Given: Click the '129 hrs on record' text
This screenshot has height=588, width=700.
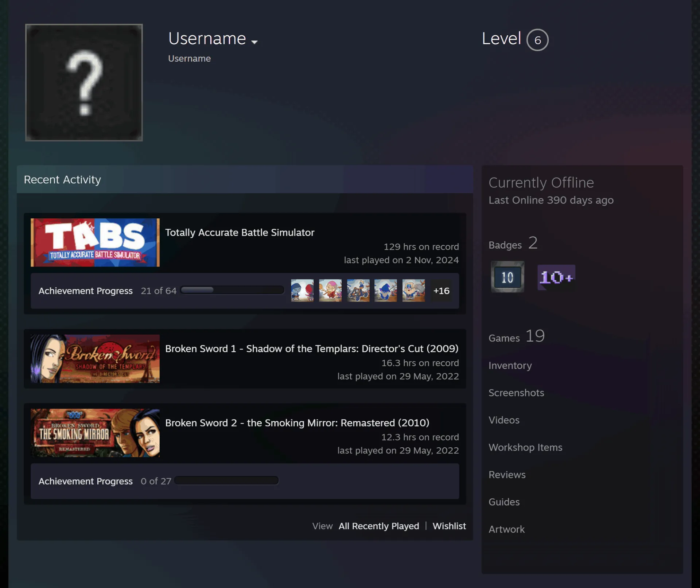Looking at the screenshot, I should tap(421, 247).
